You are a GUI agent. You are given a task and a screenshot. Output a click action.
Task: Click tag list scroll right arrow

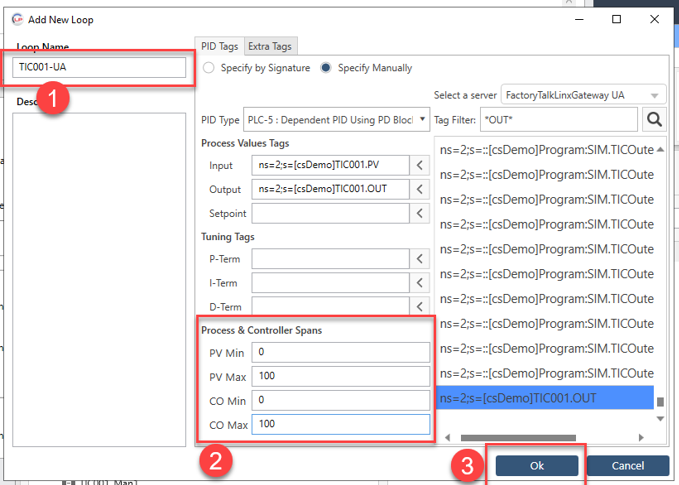click(641, 437)
